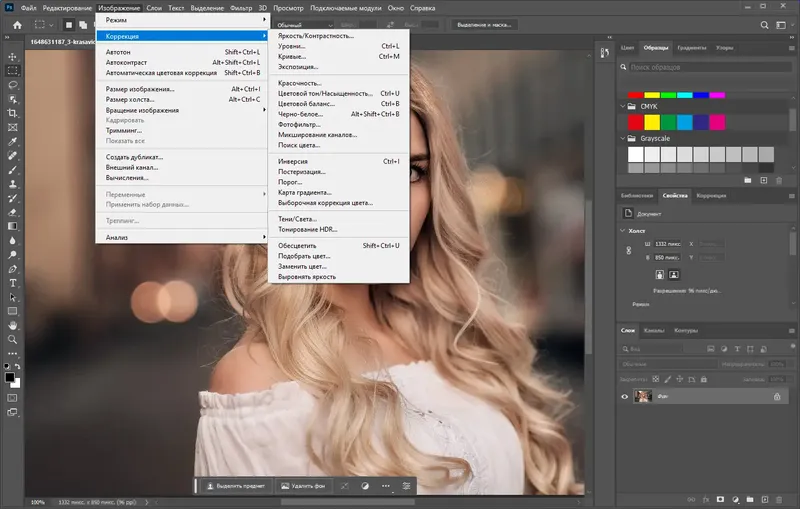Image resolution: width=800 pixels, height=509 pixels.
Task: Open Яркость/Контрастность from Коррекция submenu
Action: click(x=316, y=36)
